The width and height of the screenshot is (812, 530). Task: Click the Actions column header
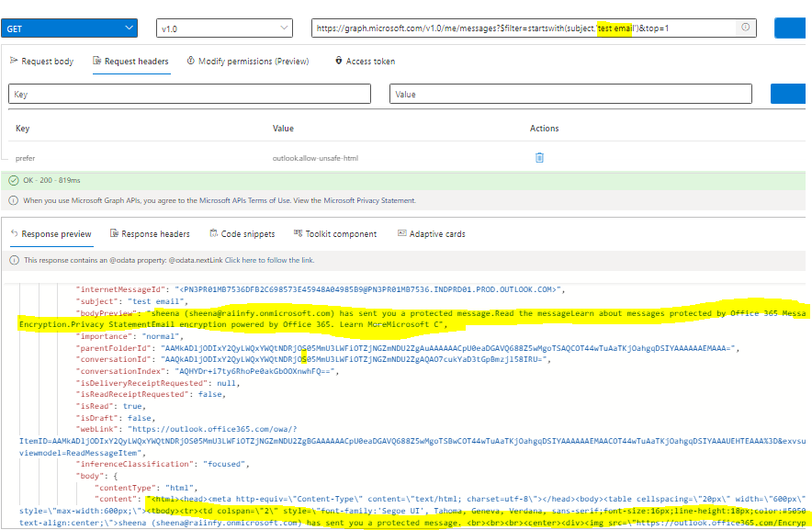tap(545, 128)
